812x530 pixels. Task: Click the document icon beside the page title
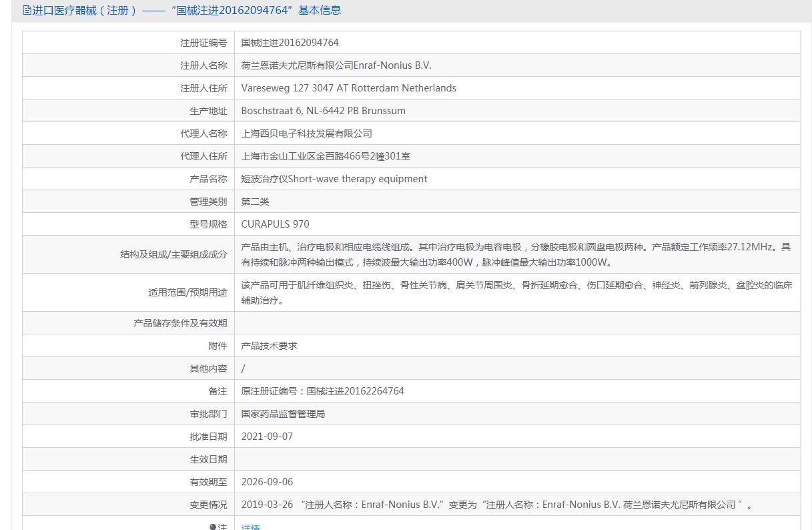(27, 10)
